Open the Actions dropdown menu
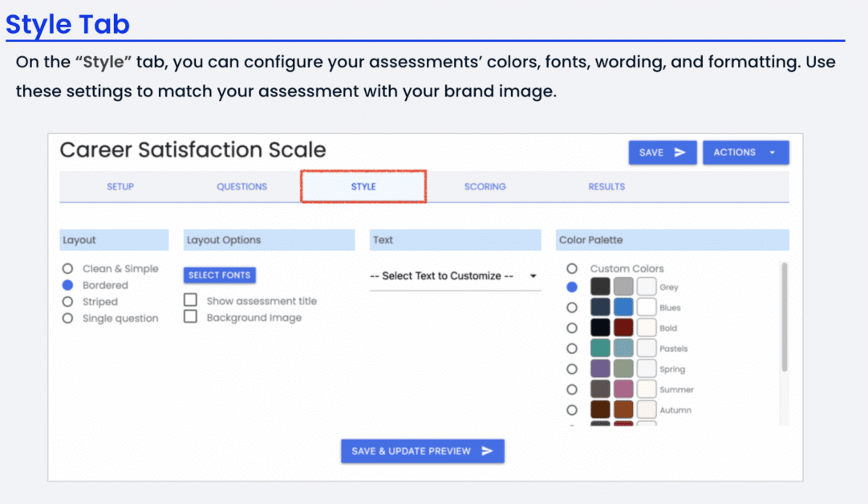The width and height of the screenshot is (868, 504). (745, 152)
